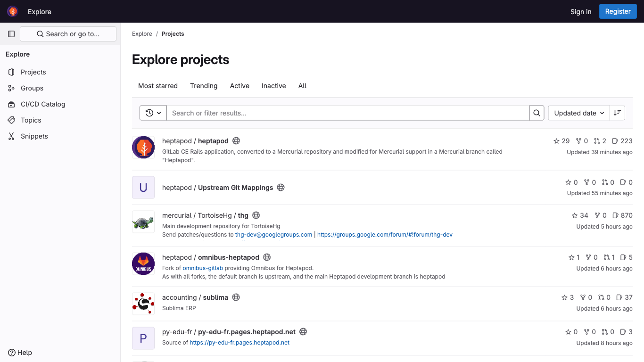644x362 pixels.
Task: Click heptapod merge requests count 2
Action: pyautogui.click(x=600, y=141)
